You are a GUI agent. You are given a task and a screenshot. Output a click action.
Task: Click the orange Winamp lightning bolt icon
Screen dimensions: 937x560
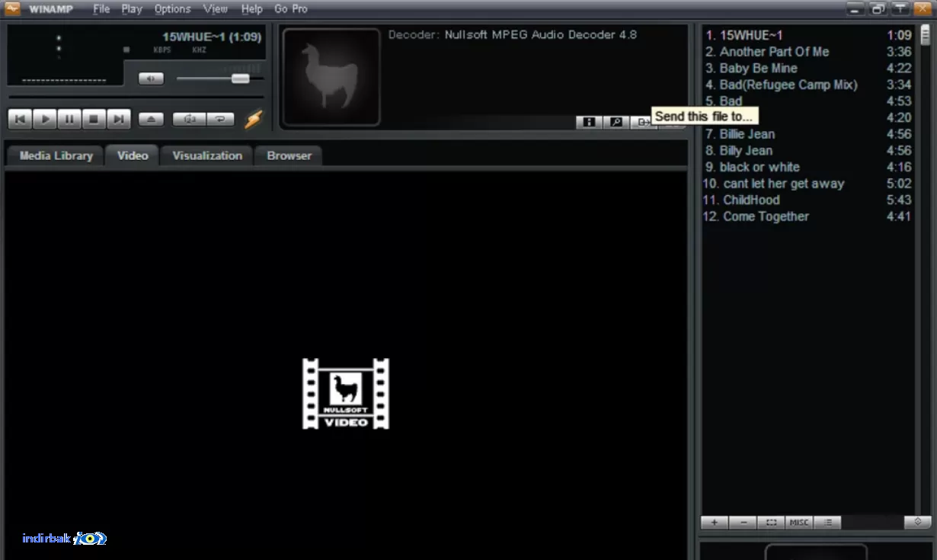[253, 120]
